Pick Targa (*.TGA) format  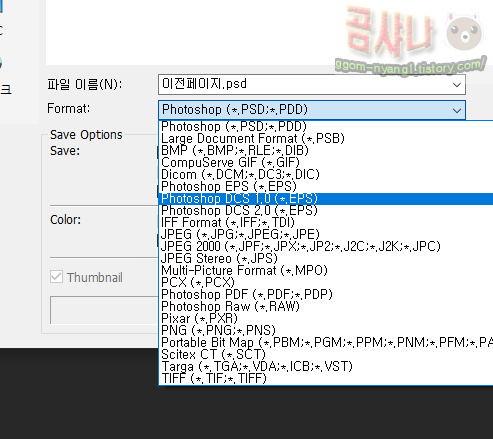[326, 367]
